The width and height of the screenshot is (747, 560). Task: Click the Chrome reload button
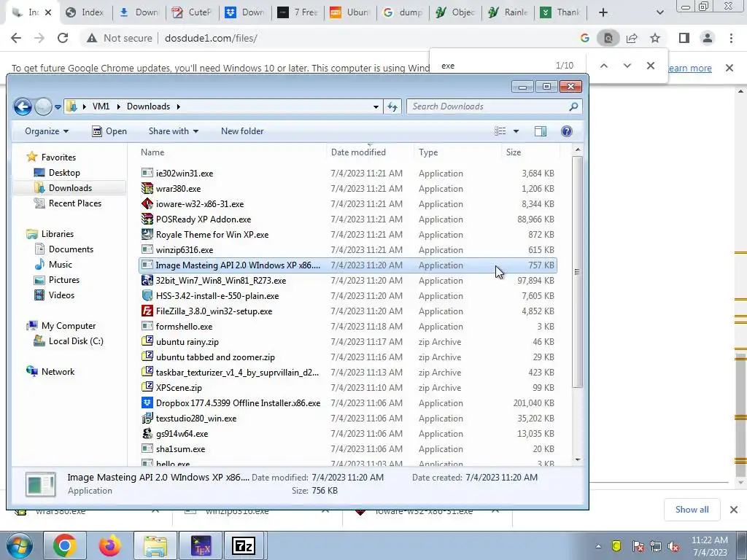(63, 38)
